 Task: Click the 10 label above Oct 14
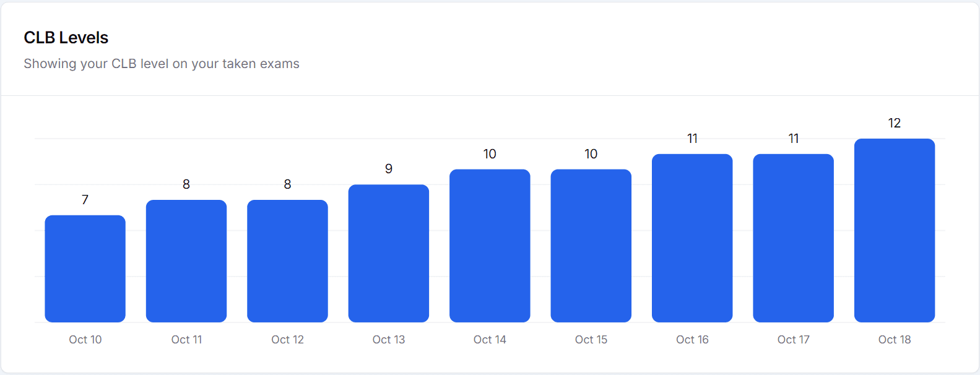click(490, 154)
